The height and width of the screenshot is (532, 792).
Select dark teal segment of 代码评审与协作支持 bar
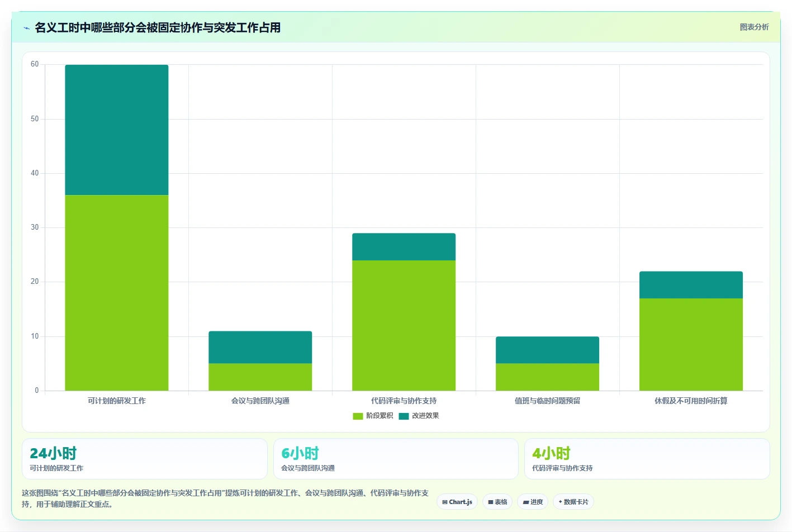click(404, 247)
